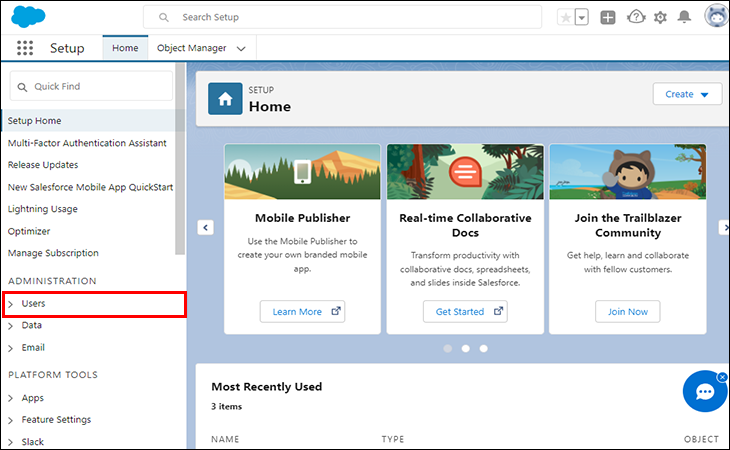
Task: Open the chat assistant bubble
Action: tap(704, 391)
